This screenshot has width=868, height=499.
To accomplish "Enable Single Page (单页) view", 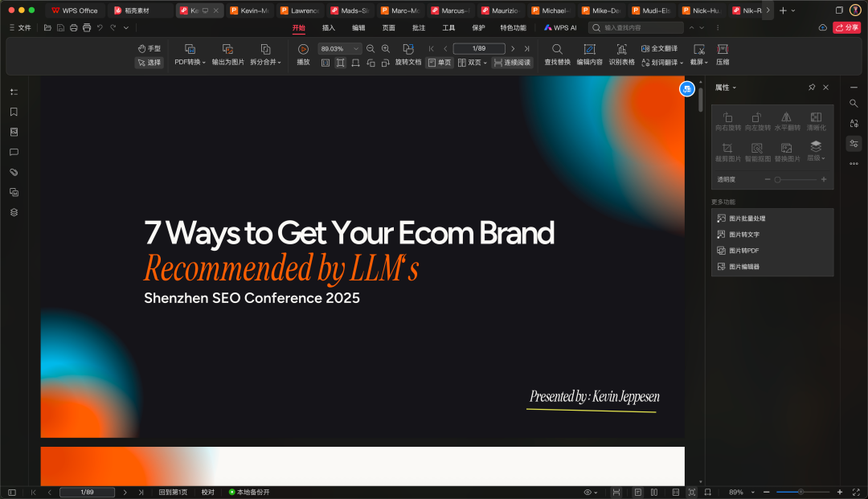I will 440,63.
